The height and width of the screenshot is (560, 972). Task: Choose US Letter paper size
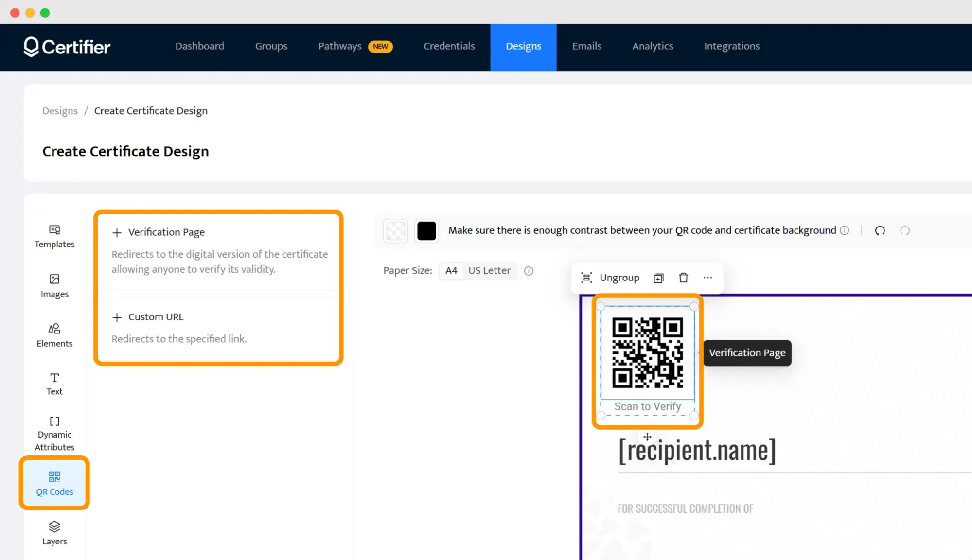[489, 270]
